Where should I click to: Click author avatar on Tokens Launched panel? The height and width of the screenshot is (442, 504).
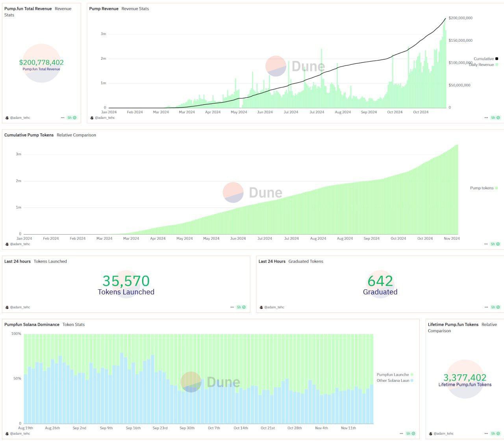pos(7,307)
